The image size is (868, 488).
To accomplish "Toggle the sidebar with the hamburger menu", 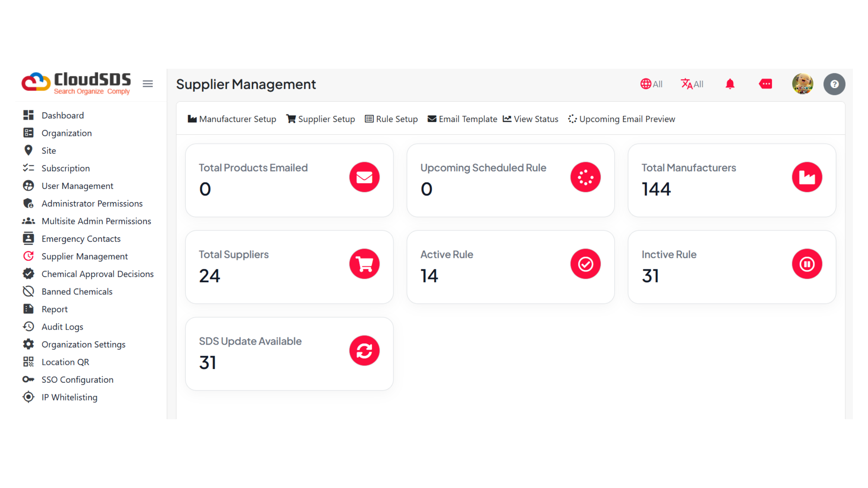I will [x=148, y=84].
